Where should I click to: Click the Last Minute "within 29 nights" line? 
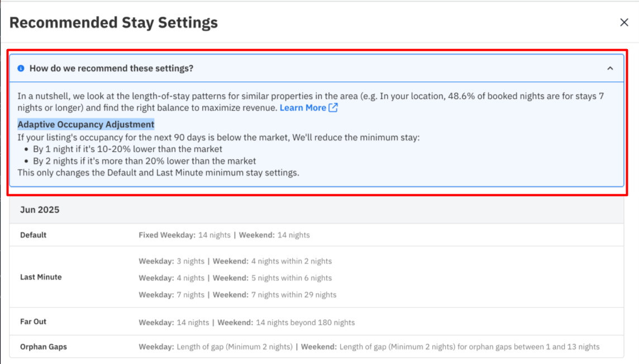pyautogui.click(x=237, y=295)
